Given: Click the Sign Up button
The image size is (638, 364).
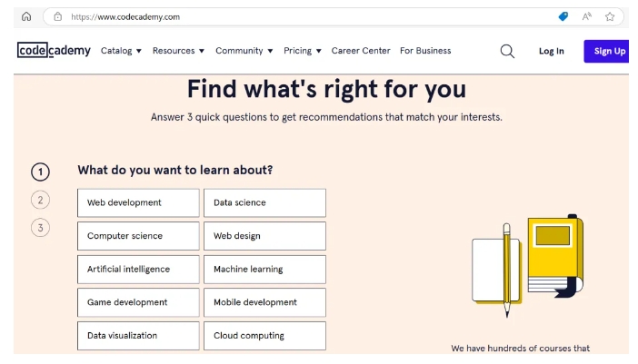Looking at the screenshot, I should (609, 51).
